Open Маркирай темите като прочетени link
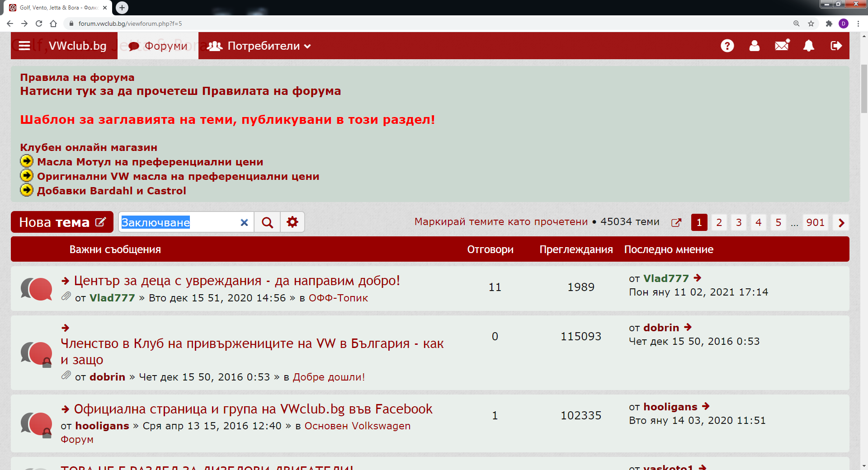 (x=501, y=222)
